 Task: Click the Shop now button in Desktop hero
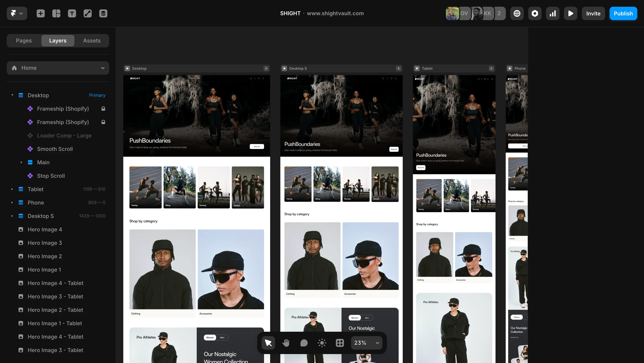pyautogui.click(x=257, y=147)
